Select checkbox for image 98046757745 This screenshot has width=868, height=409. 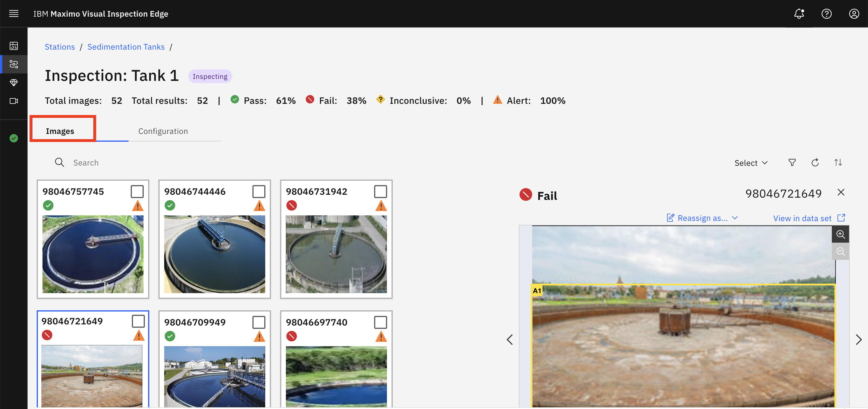137,192
